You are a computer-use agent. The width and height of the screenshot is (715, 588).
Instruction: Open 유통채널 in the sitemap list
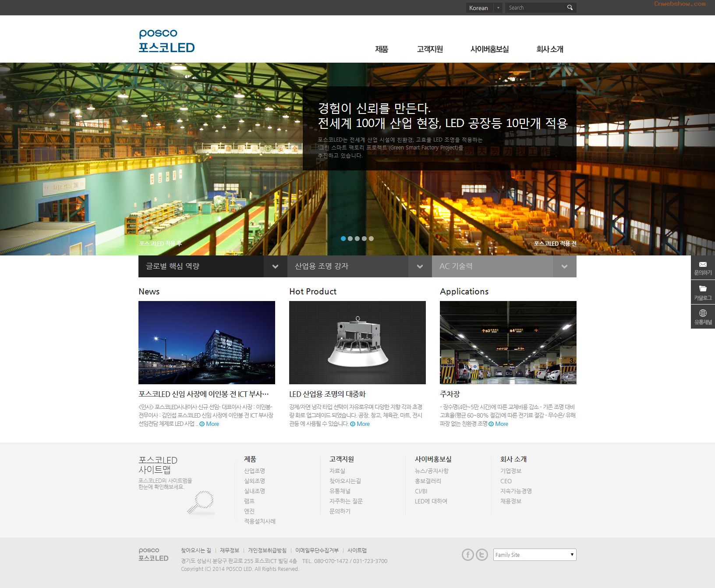pyautogui.click(x=340, y=491)
